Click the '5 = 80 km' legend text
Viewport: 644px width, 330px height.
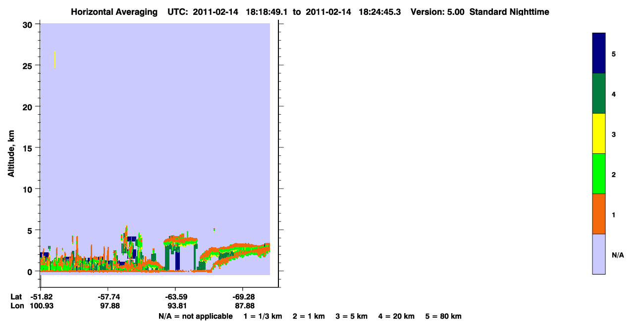(443, 316)
